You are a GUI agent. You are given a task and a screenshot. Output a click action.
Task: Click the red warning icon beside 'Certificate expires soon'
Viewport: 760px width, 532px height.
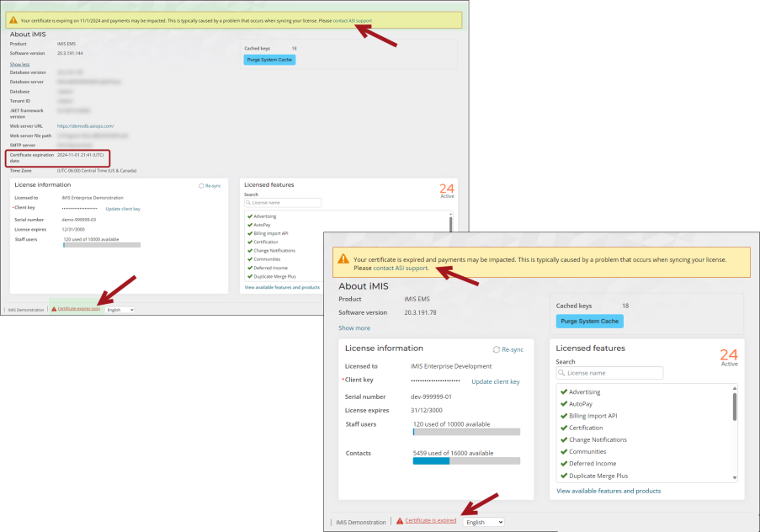coord(54,309)
